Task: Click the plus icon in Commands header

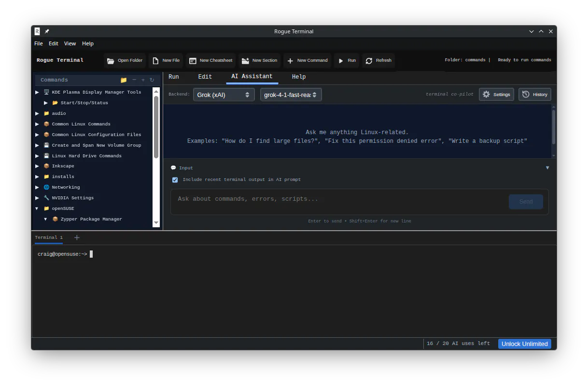Action: tap(143, 80)
